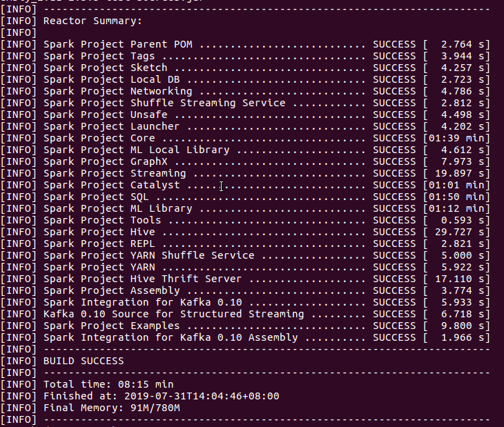
Task: Click 'Spark Project Launcher' text
Action: (x=112, y=126)
